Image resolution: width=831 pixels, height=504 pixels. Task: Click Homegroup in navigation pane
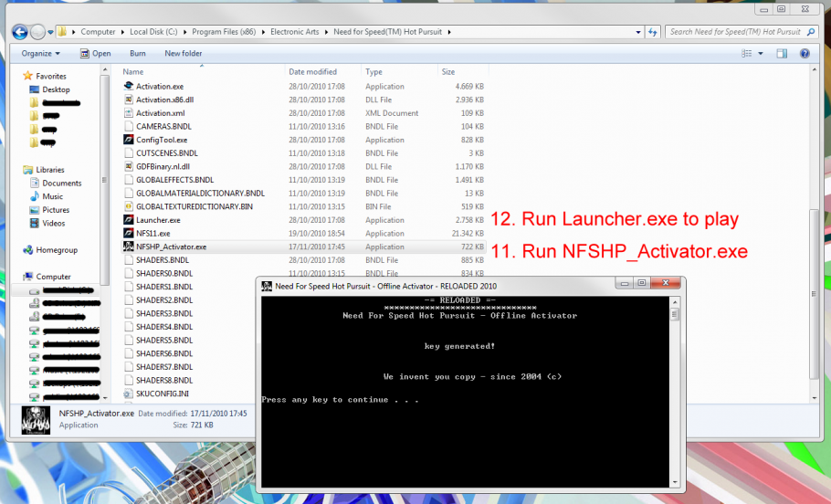tap(57, 250)
